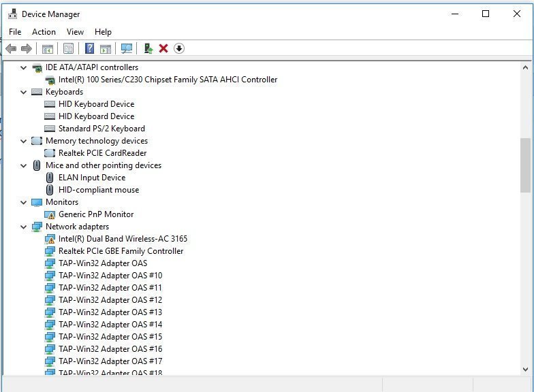The height and width of the screenshot is (392, 534).
Task: Collapse the Keyboards category
Action: click(x=23, y=93)
